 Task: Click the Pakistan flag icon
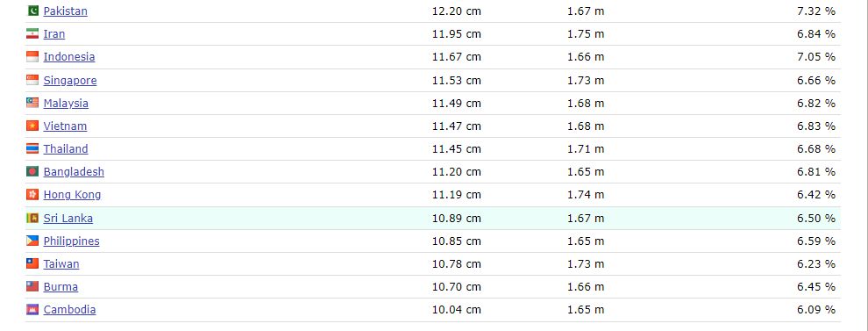coord(32,11)
